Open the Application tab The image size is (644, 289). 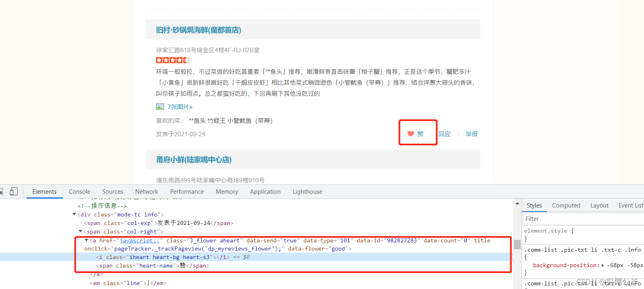(265, 192)
